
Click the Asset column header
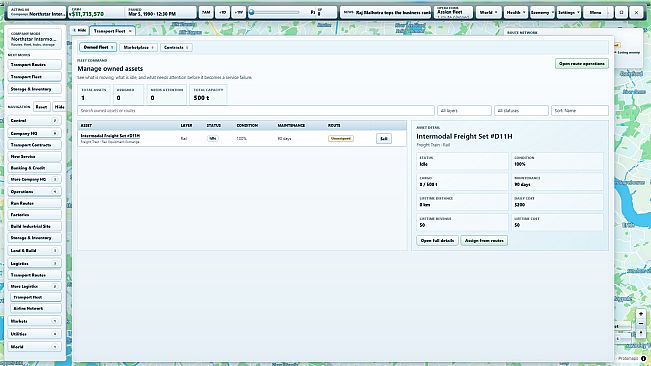[86, 125]
